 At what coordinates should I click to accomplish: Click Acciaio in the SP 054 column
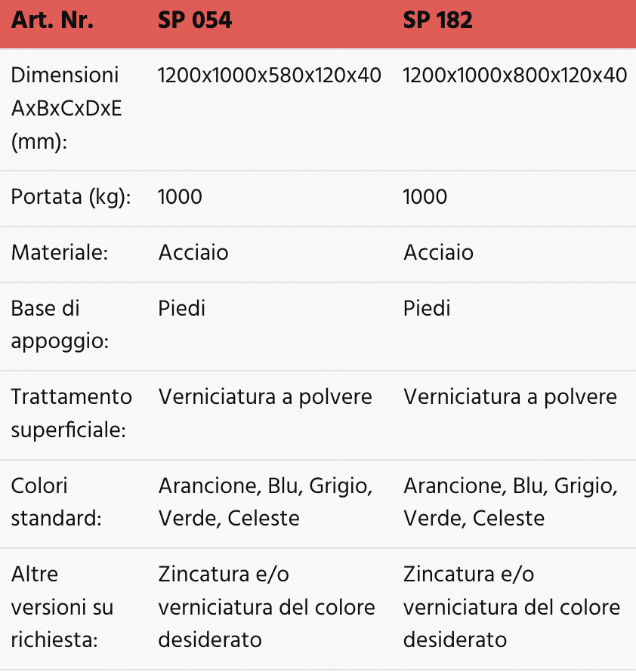[193, 252]
